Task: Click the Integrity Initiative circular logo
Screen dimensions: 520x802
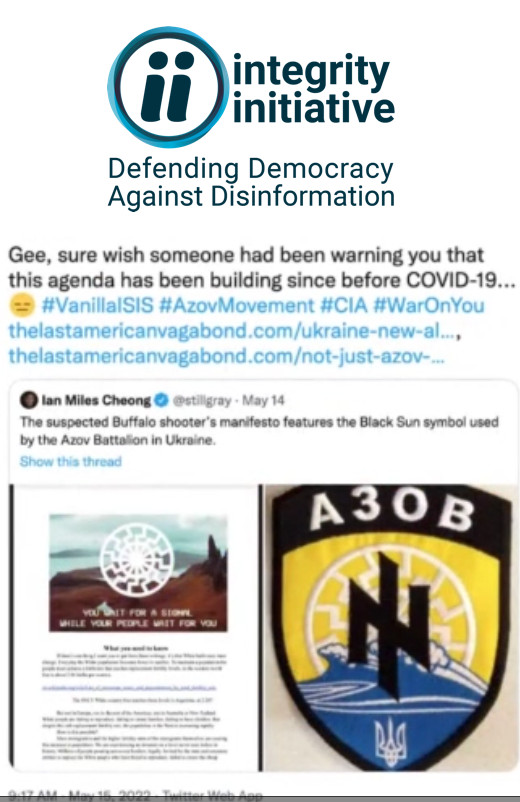Action: point(167,87)
